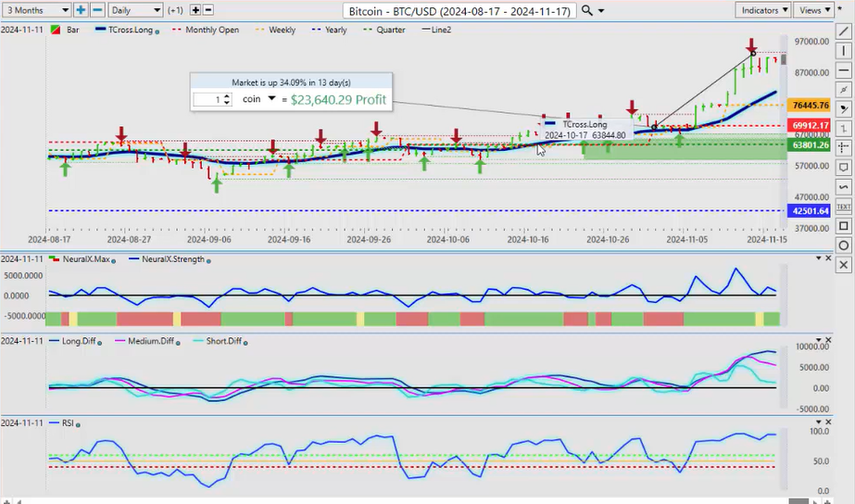855x504 pixels.
Task: Open the Indicators menu
Action: point(763,9)
